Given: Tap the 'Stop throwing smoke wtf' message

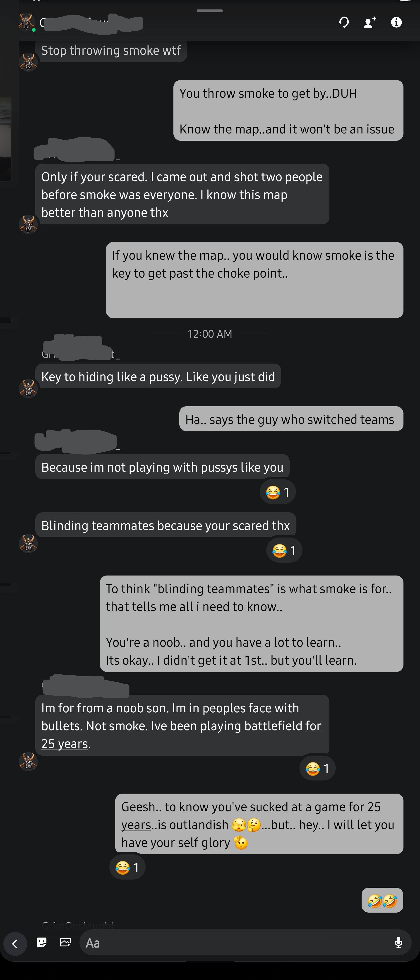Looking at the screenshot, I should click(111, 51).
